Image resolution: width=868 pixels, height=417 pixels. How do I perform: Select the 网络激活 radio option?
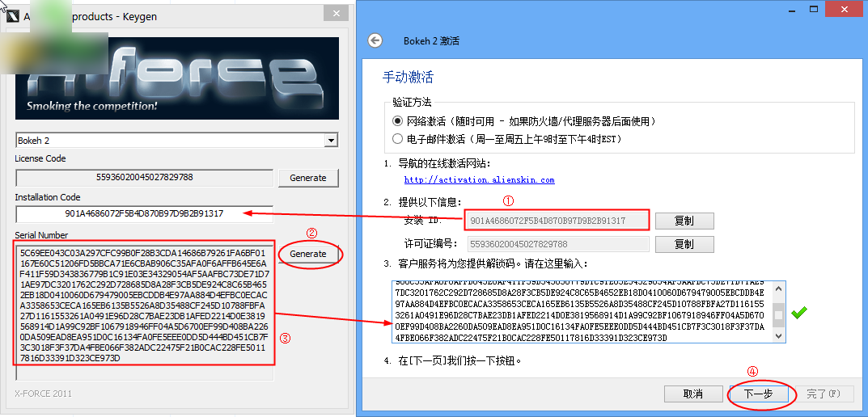(397, 121)
